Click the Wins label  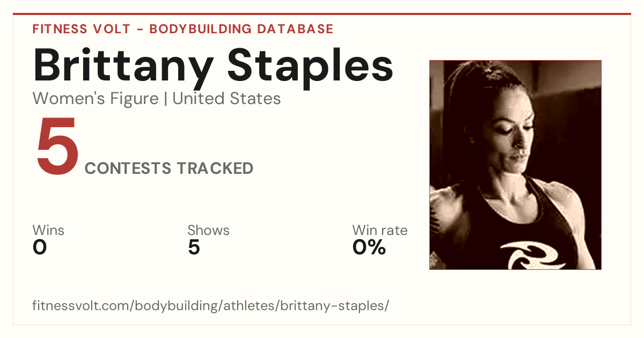[48, 230]
